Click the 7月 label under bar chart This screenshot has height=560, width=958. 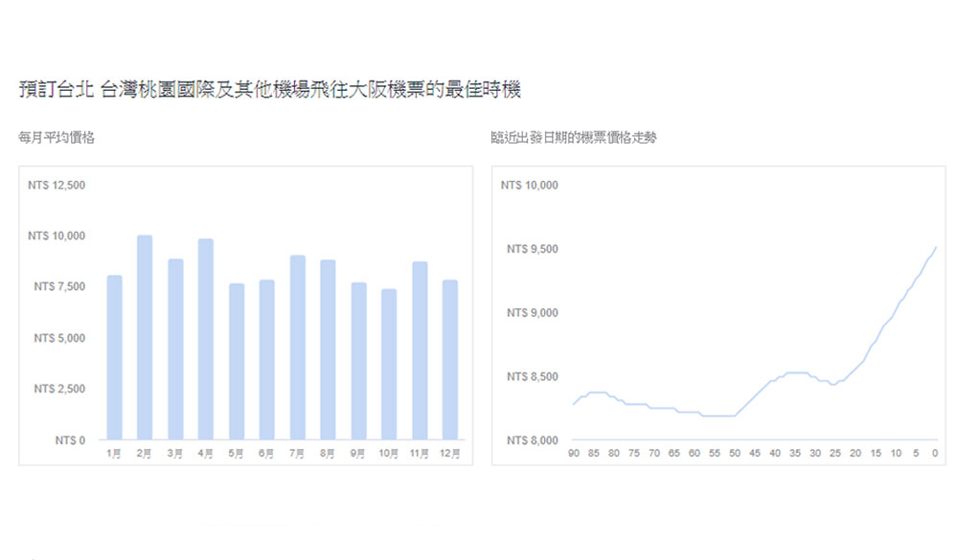(x=297, y=454)
